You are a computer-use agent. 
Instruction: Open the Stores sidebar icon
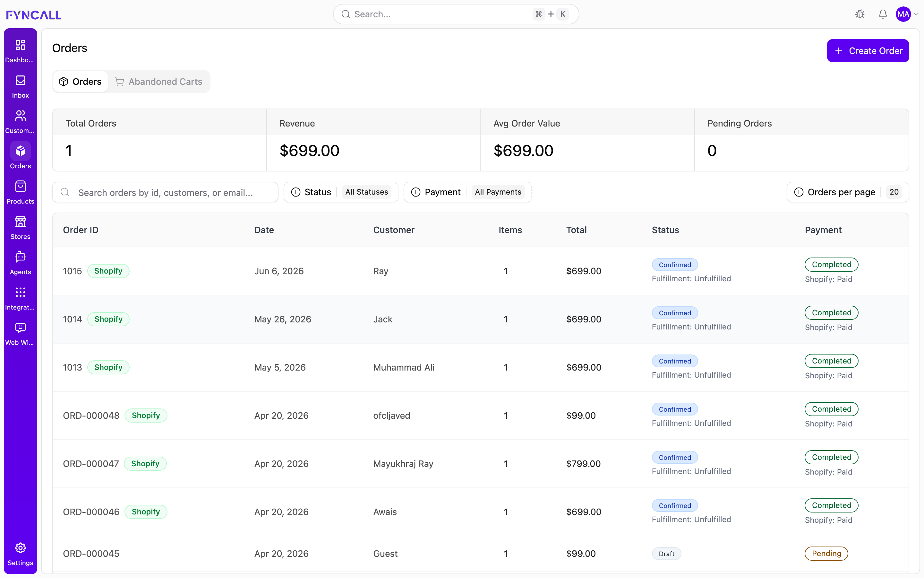point(20,222)
